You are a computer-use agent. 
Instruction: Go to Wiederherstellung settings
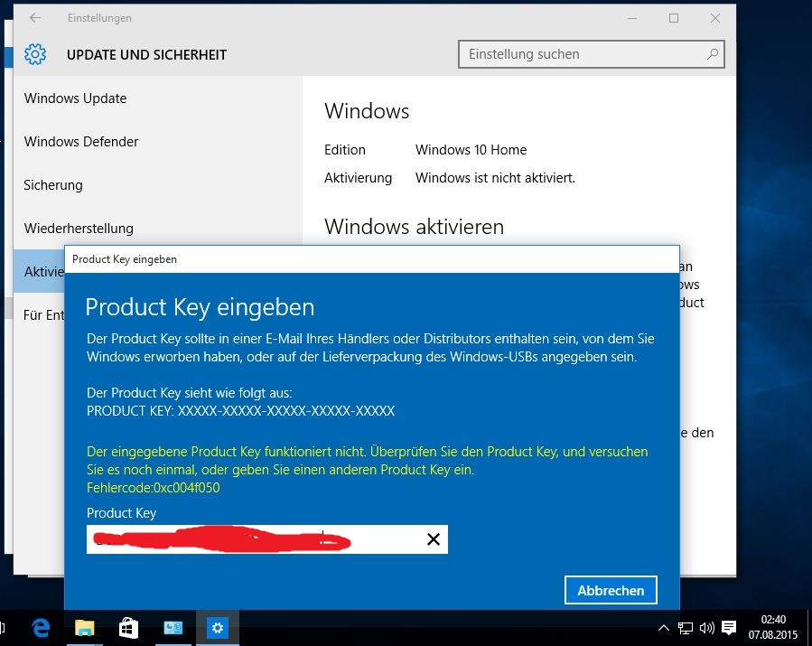coord(79,229)
